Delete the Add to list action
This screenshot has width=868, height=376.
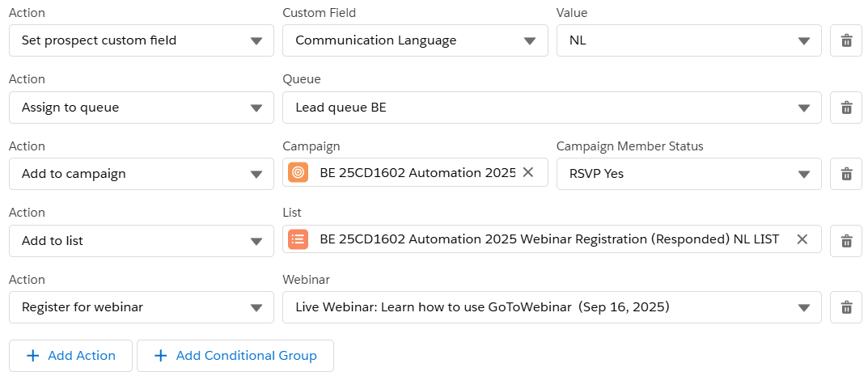point(846,240)
